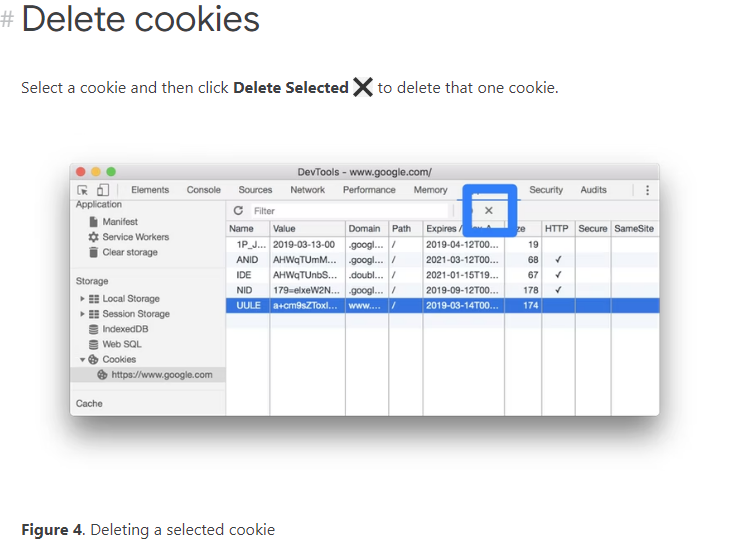Open the Security tab
Screen dimensions: 740x548
546,190
